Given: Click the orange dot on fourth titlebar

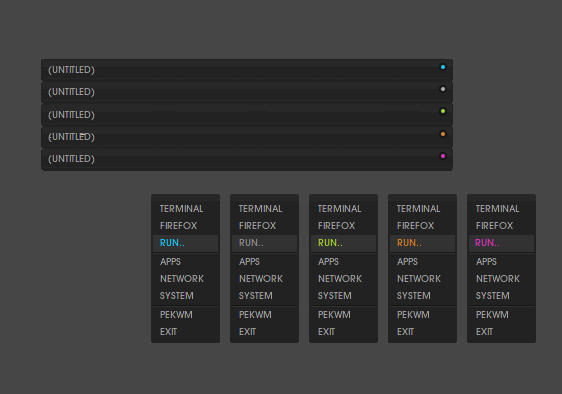Looking at the screenshot, I should (x=443, y=134).
